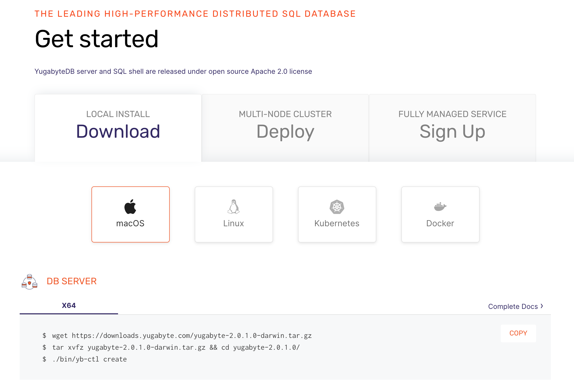Click the Docker whale icon
This screenshot has width=574, height=392.
440,207
